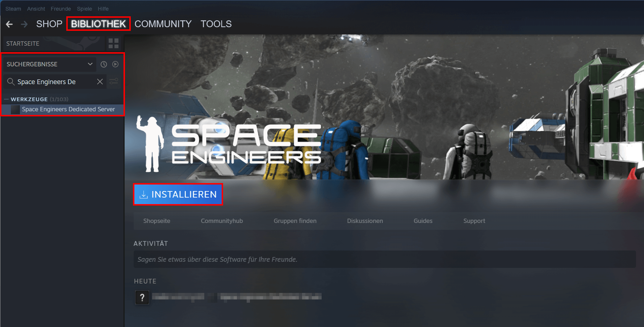644x327 pixels.
Task: Click Space Engineers Dedicated Server game icon
Action: [x=15, y=109]
